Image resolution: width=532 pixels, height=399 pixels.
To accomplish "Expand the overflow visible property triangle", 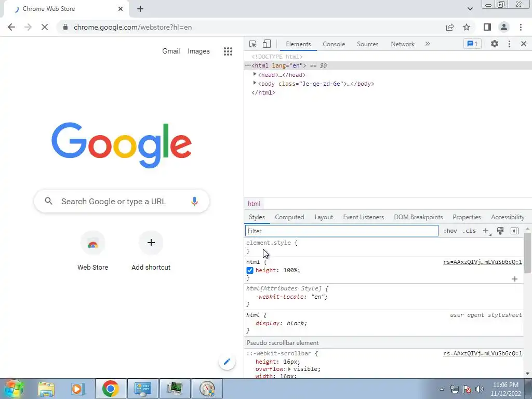I will tap(289, 369).
